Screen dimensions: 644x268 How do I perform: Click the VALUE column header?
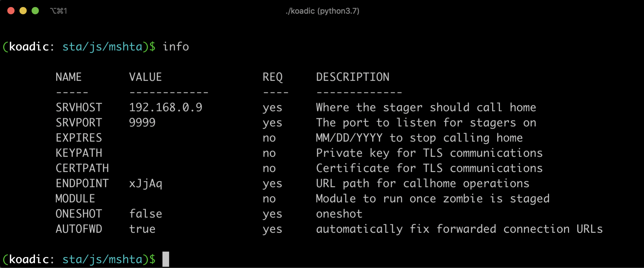pos(146,77)
